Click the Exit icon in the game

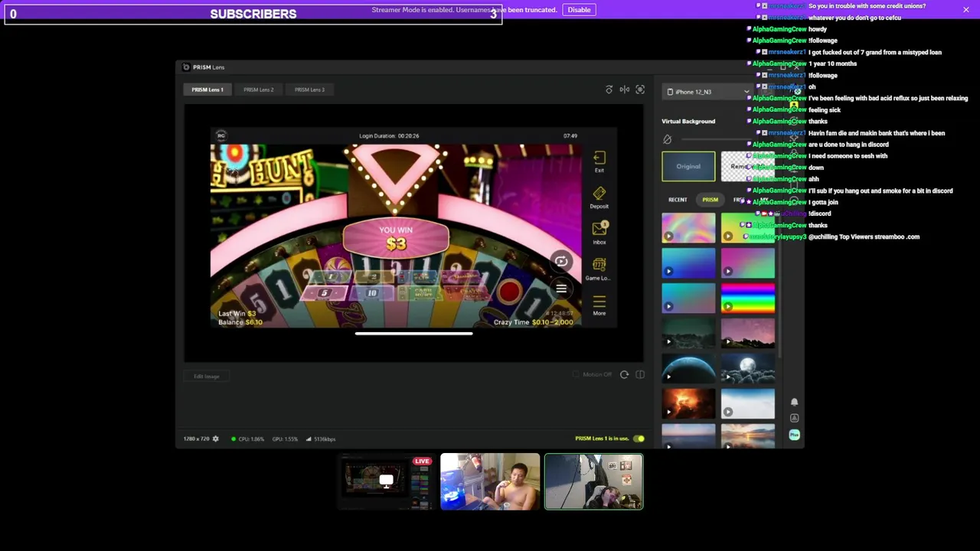[599, 161]
